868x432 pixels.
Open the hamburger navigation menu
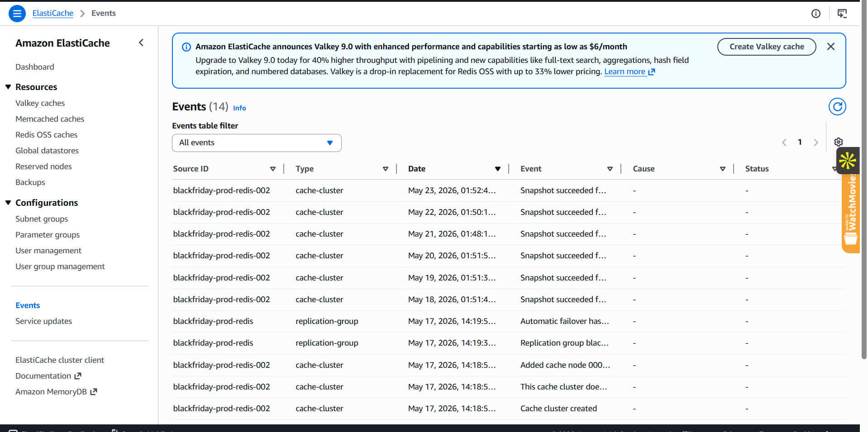pos(17,14)
